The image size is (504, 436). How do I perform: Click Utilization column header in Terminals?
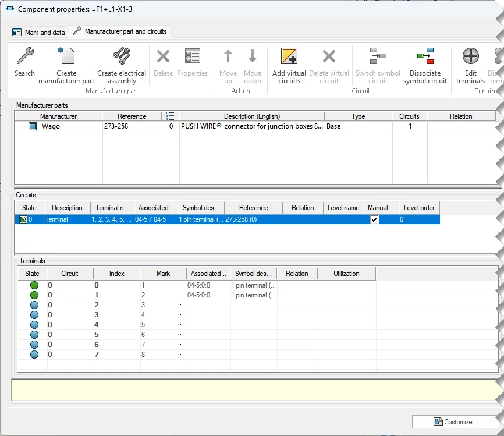click(346, 274)
